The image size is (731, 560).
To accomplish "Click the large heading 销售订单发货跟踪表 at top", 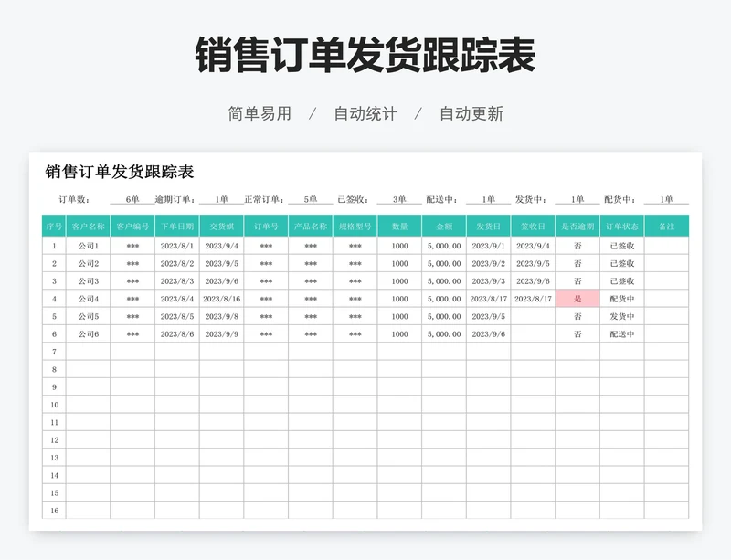I will (x=365, y=56).
